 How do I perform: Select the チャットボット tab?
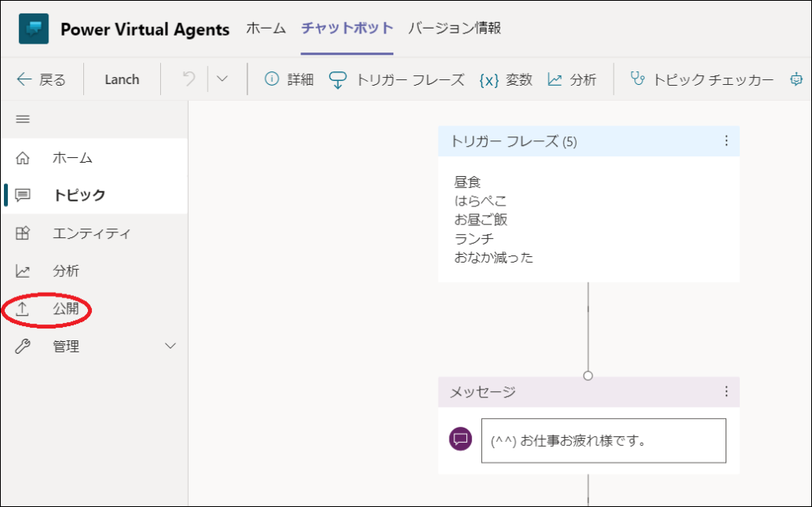(x=347, y=28)
